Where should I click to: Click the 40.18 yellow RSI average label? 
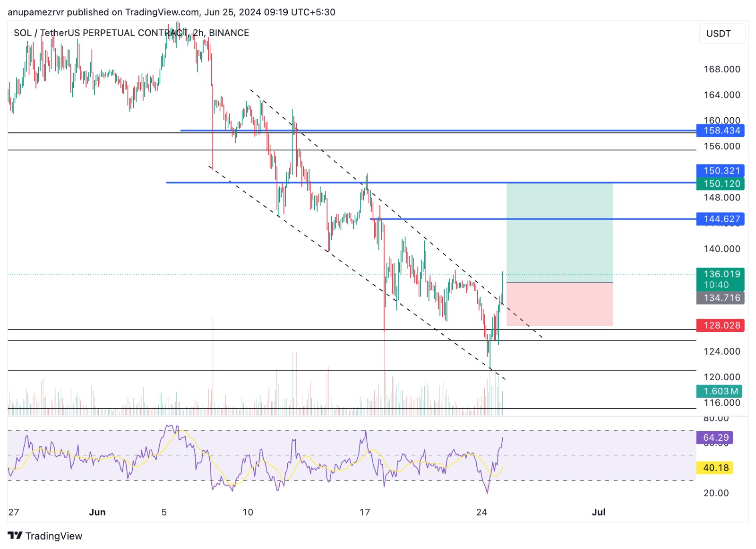click(x=714, y=468)
